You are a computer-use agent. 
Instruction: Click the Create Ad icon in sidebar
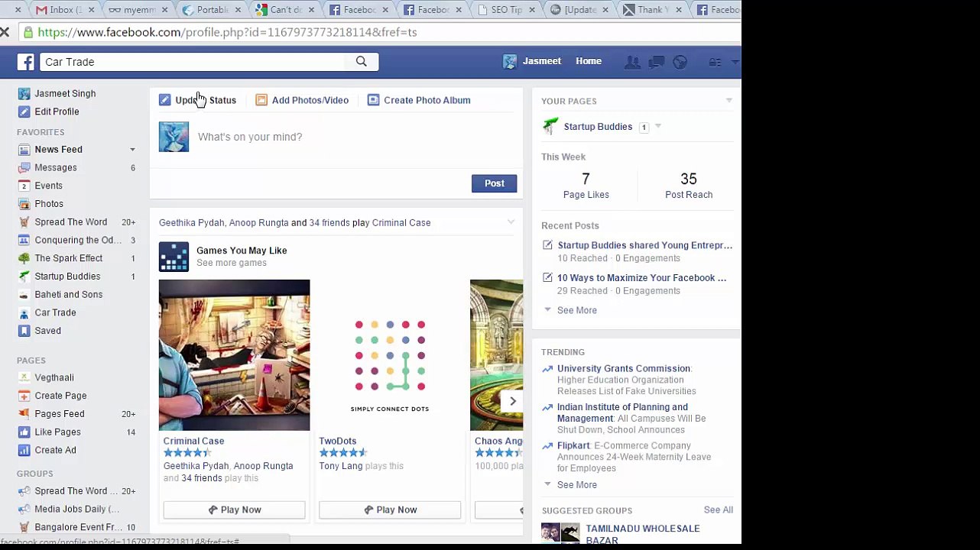click(24, 450)
